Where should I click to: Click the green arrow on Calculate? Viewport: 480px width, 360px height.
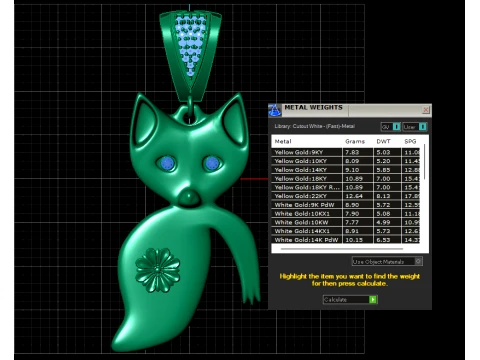coord(373,299)
